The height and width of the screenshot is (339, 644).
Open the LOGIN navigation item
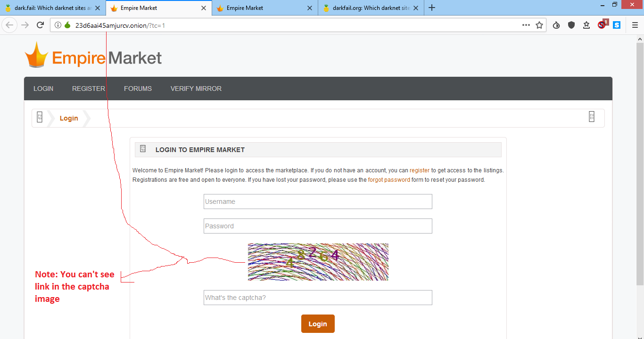43,89
